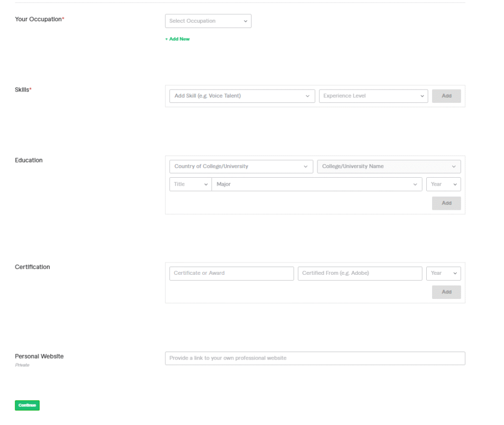Click the chevron arrow on Add Skill field
This screenshot has height=425, width=504.
(x=308, y=96)
